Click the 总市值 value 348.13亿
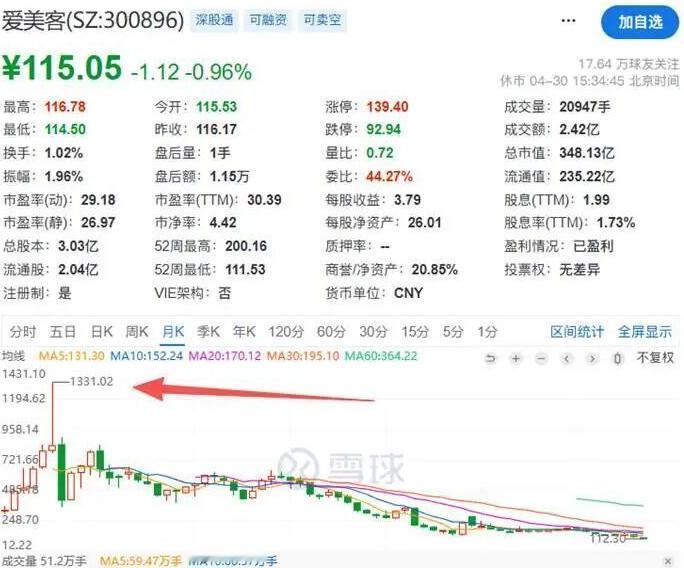Screen dimensions: 684x568 point(587,153)
